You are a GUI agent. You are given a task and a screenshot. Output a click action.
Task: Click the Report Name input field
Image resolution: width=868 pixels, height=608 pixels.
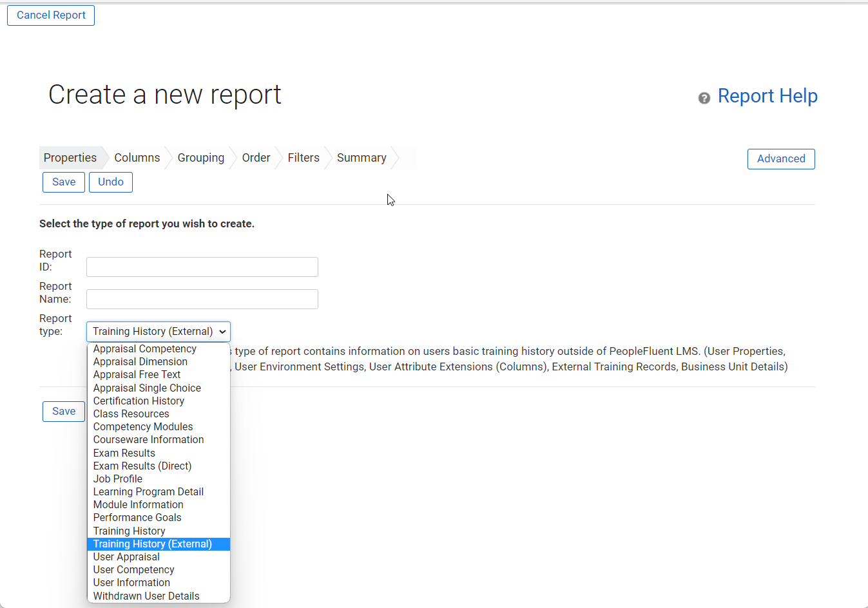[202, 299]
